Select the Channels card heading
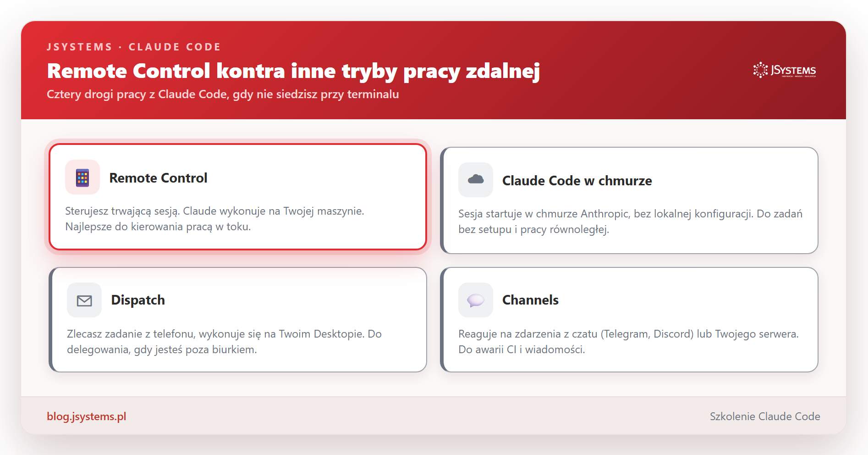The width and height of the screenshot is (868, 455). coord(530,300)
